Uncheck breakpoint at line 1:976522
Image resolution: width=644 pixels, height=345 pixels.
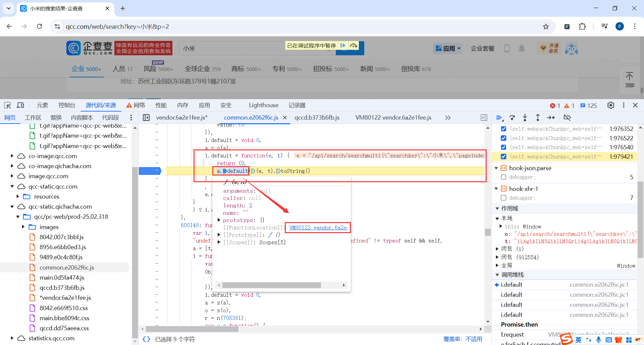click(x=503, y=138)
